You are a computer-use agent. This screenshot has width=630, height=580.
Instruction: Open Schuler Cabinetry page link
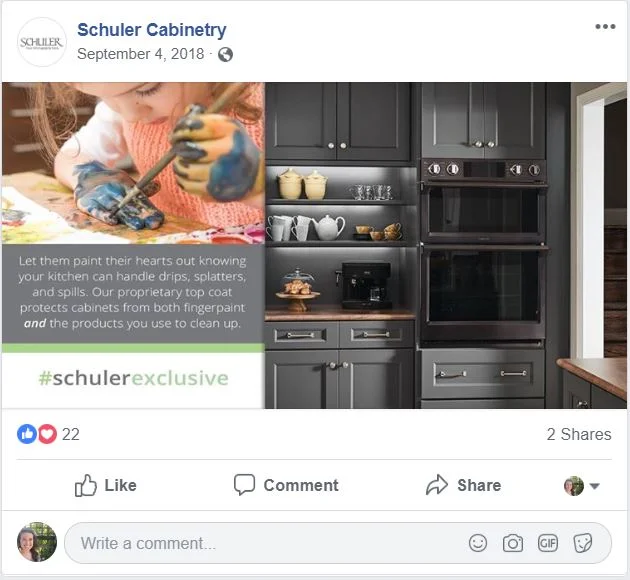pyautogui.click(x=151, y=30)
